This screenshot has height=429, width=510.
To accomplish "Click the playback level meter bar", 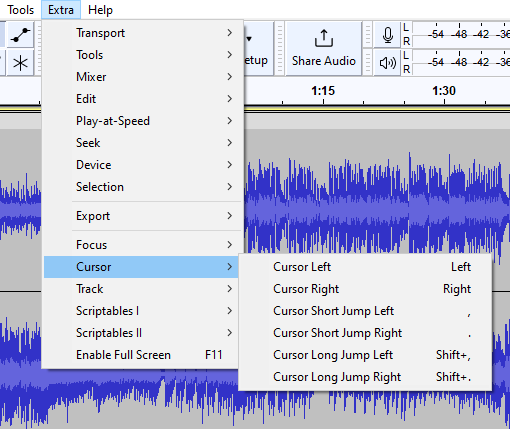I will click(x=461, y=62).
